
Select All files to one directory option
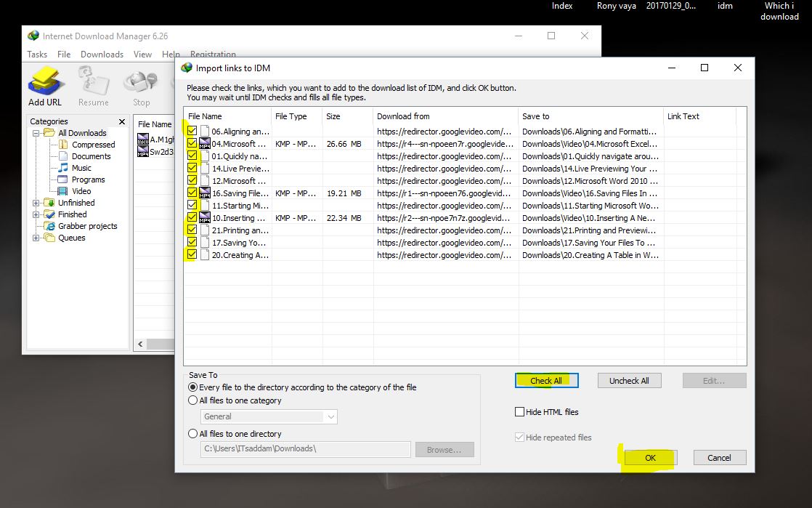(x=193, y=433)
